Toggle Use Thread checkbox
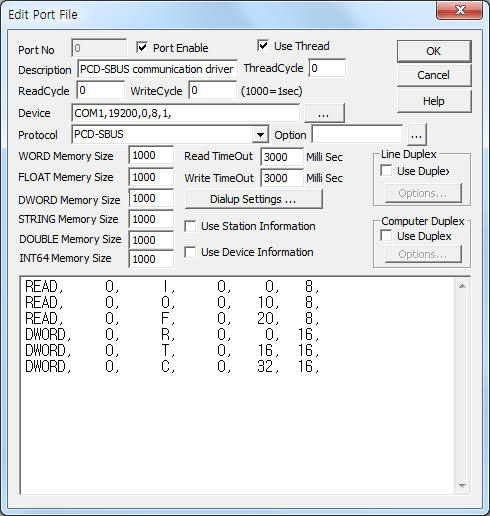490x516 pixels. tap(263, 45)
